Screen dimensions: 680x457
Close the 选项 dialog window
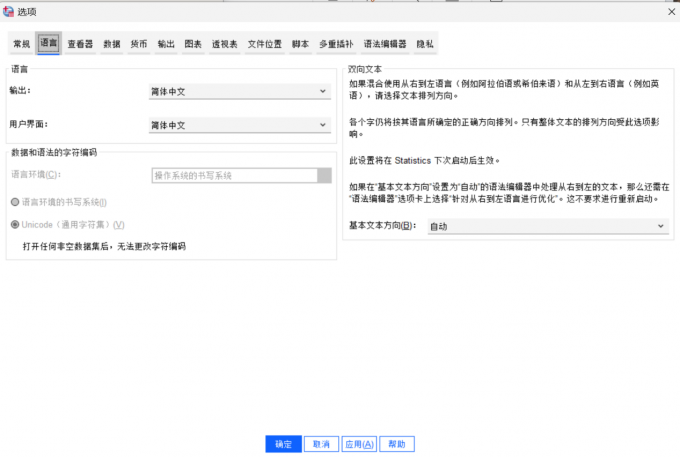672,12
